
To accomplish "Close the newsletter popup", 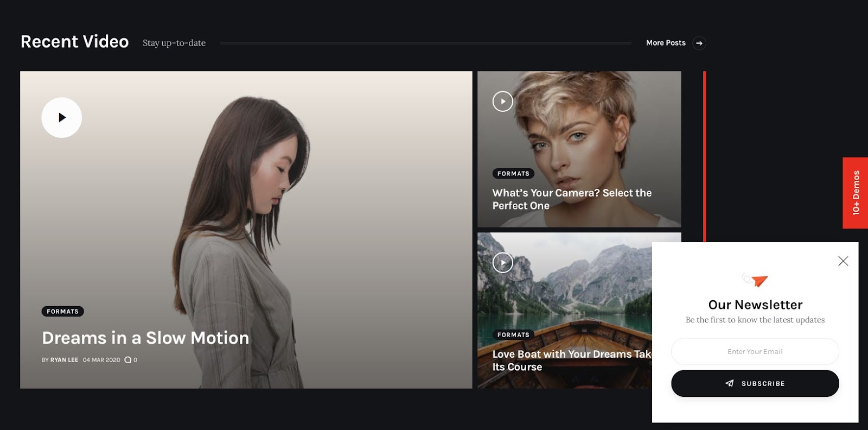I will coord(843,261).
